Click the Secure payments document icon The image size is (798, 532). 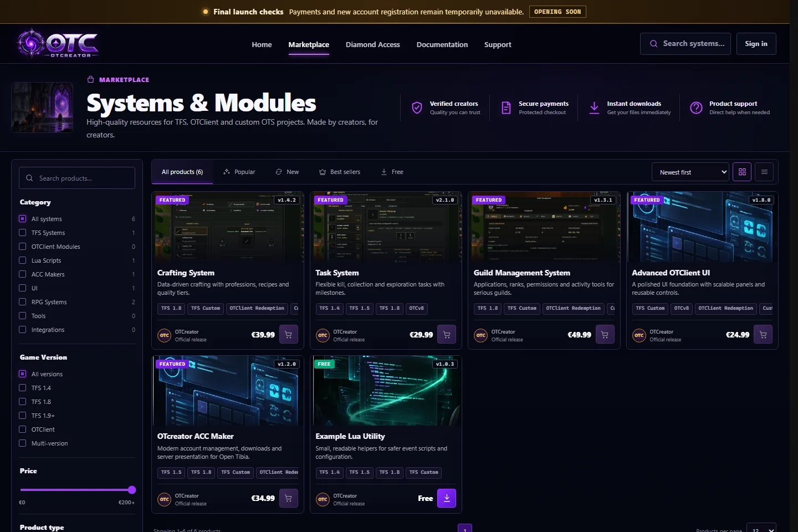click(x=506, y=108)
